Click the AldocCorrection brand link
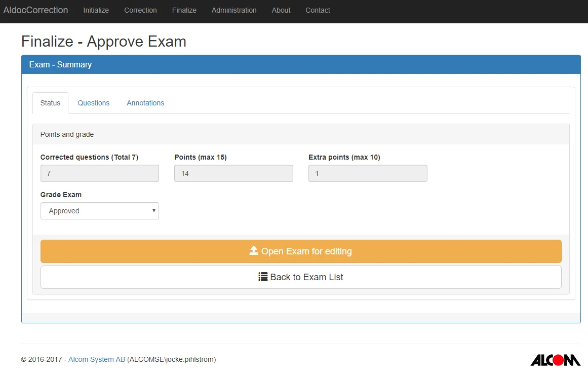The width and height of the screenshot is (588, 375). click(x=35, y=10)
